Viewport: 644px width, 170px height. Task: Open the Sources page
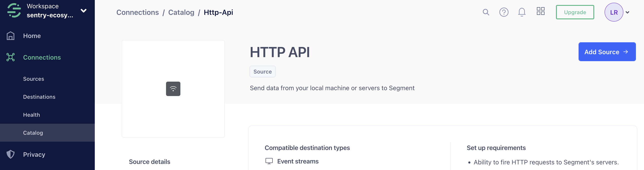[34, 78]
